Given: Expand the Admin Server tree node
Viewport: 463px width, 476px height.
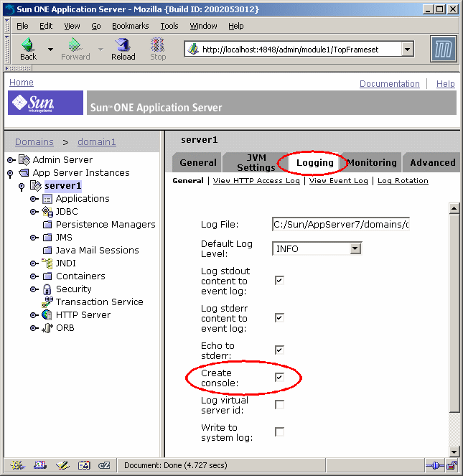Looking at the screenshot, I should tap(11, 160).
